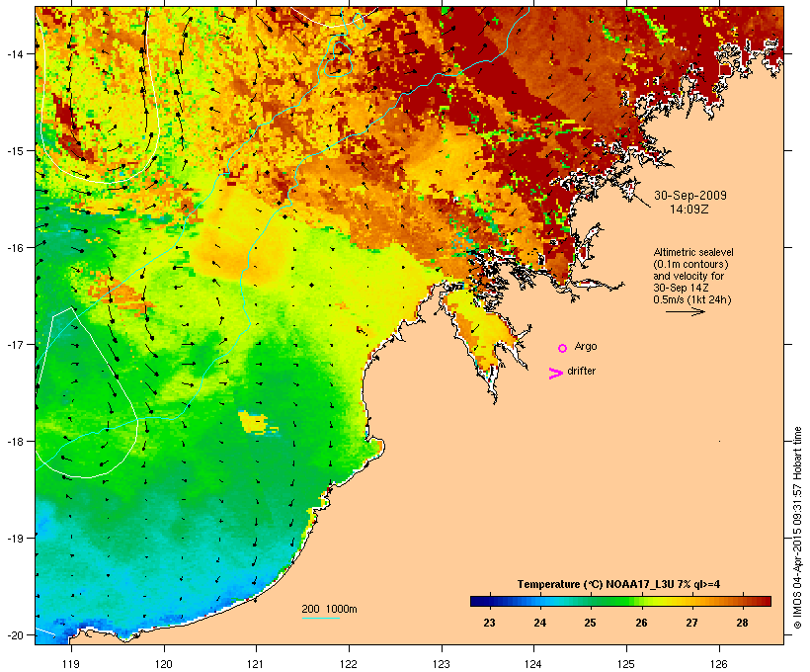The height and width of the screenshot is (672, 810).
Task: Click latitude axis label -18
Action: [x=14, y=441]
